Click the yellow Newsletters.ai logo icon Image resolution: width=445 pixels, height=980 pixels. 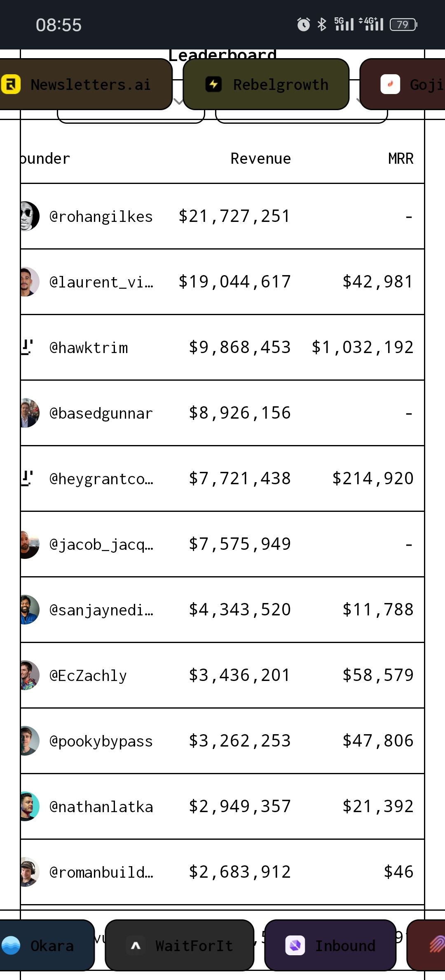[x=11, y=84]
